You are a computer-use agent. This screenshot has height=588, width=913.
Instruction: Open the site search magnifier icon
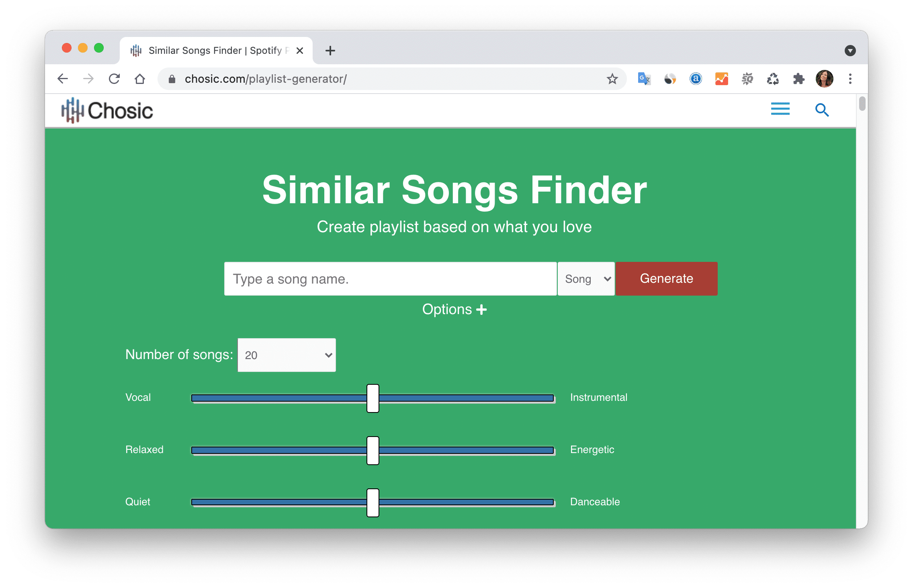coord(822,109)
